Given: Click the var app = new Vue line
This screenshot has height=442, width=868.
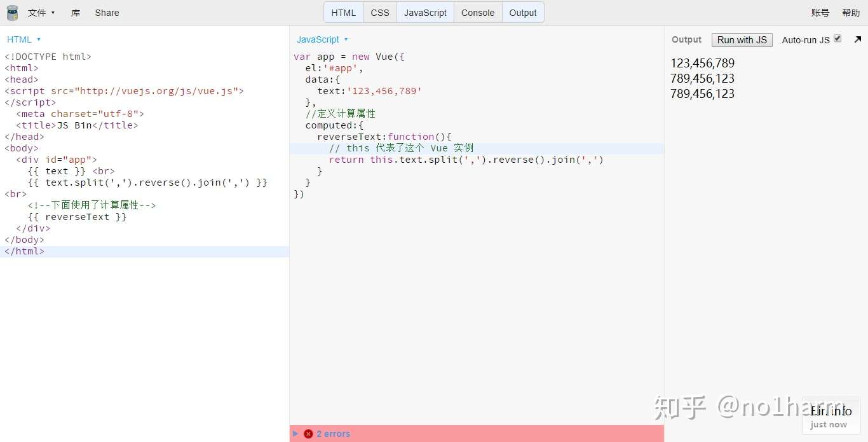Looking at the screenshot, I should click(x=349, y=57).
